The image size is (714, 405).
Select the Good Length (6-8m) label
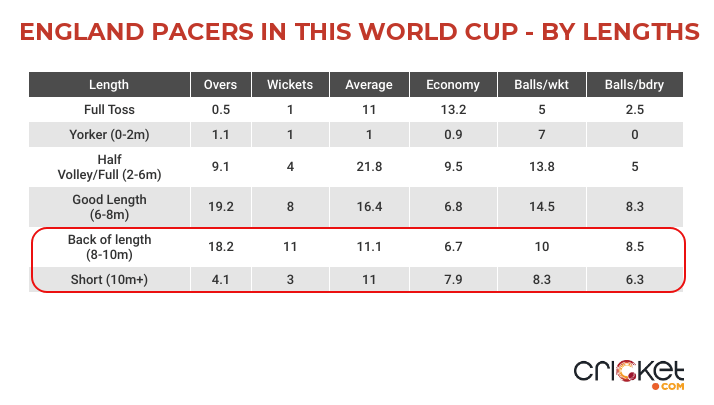(109, 206)
